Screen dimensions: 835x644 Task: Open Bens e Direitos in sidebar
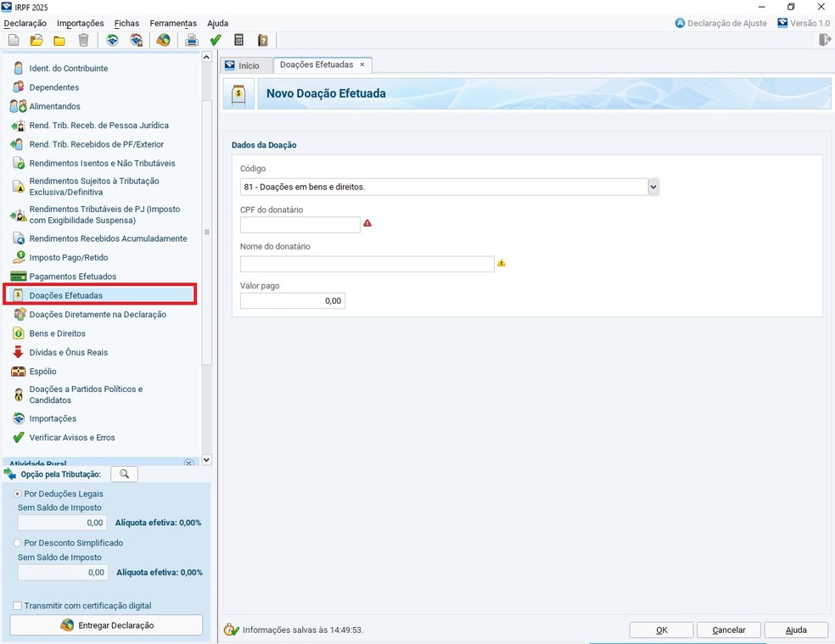click(x=57, y=333)
